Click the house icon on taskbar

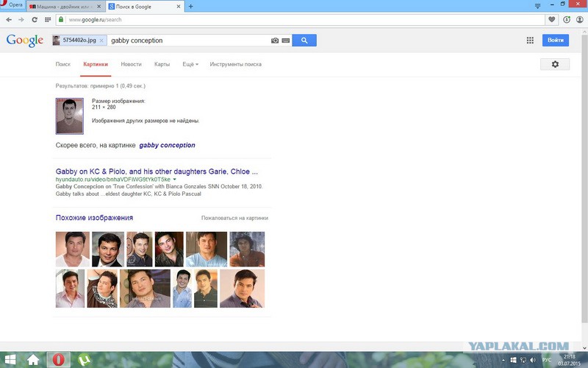[33, 360]
